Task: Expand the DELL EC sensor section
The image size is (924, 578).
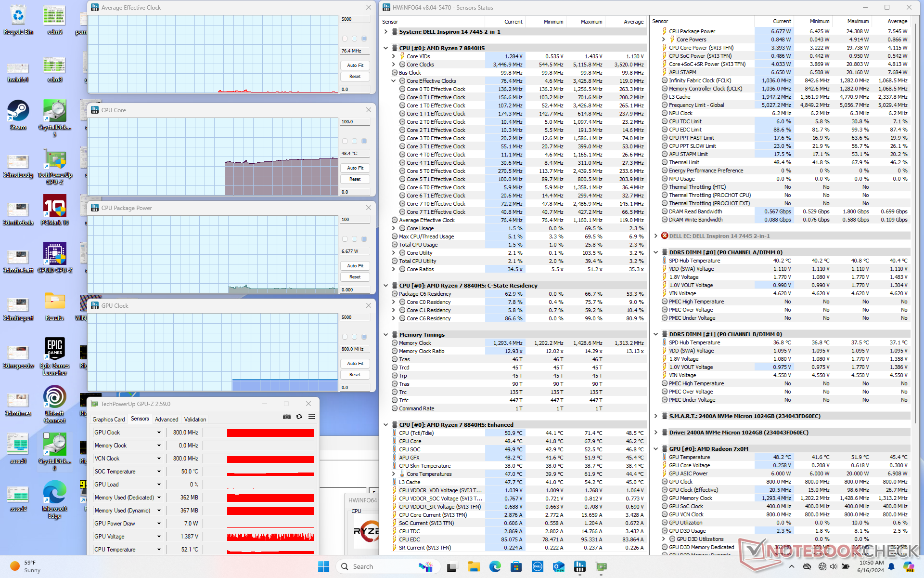Action: pos(655,236)
